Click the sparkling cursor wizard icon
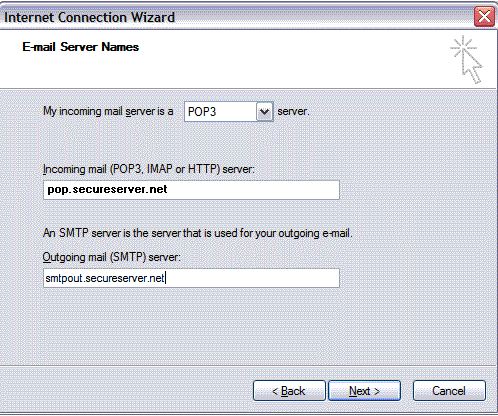Screen dimensions: 498x416 467,59
